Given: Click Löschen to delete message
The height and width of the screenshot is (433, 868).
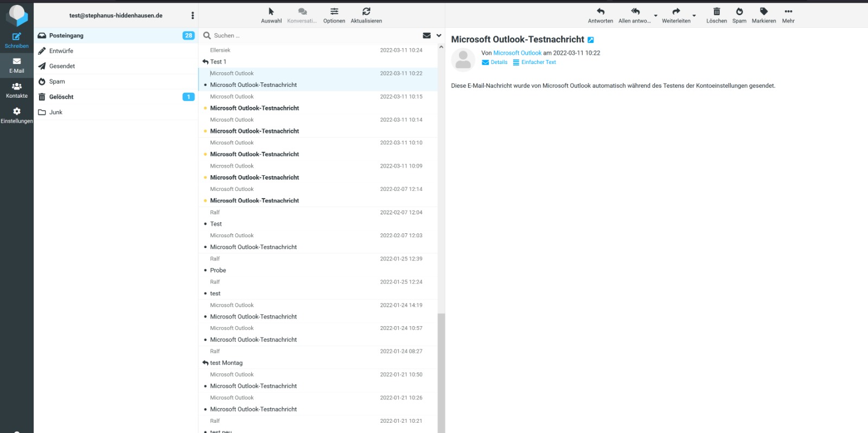Looking at the screenshot, I should [x=717, y=15].
